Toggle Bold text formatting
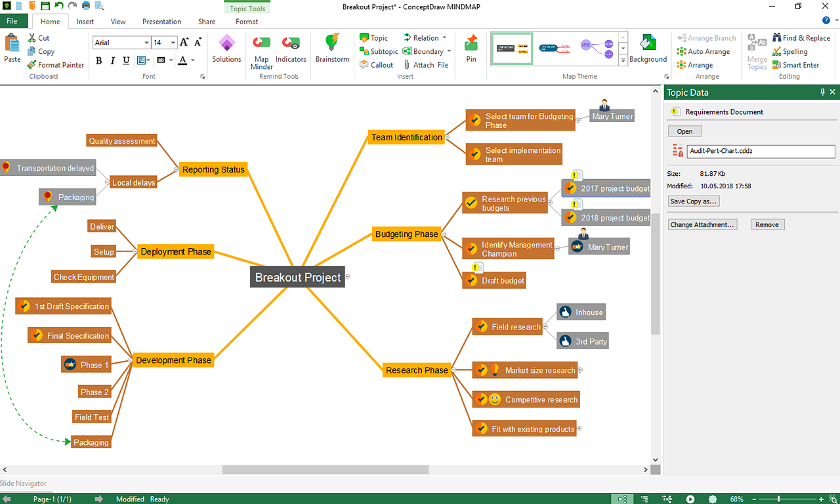 coord(99,61)
